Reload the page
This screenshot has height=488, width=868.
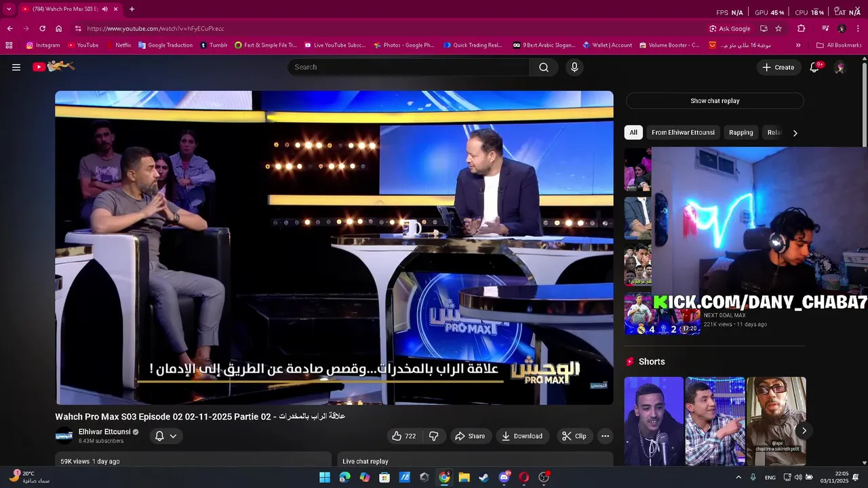click(x=42, y=28)
